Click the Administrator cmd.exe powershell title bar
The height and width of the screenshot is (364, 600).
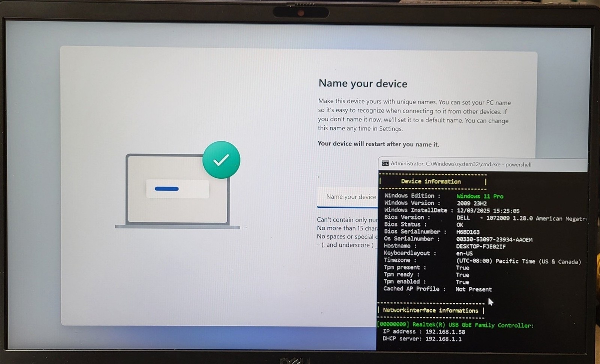coord(483,164)
